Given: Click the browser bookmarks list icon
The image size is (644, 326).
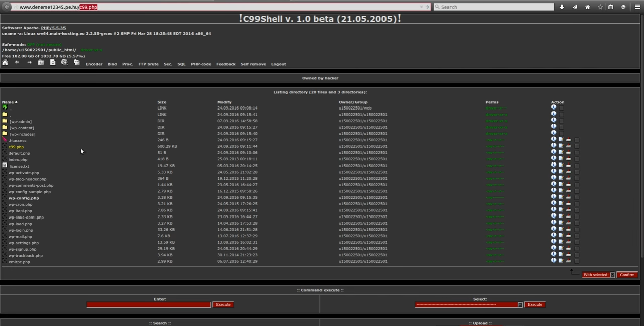Looking at the screenshot, I should (x=611, y=7).
